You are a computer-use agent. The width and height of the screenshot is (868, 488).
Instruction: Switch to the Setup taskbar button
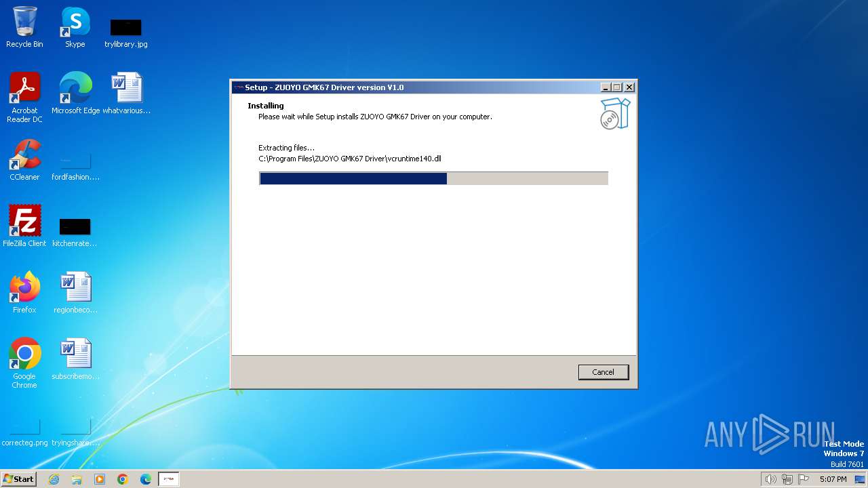pos(169,479)
